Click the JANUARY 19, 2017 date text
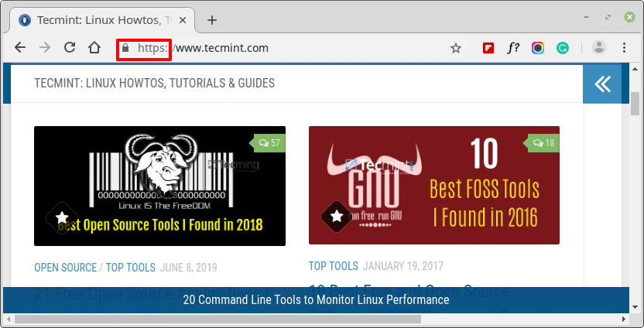This screenshot has height=328, width=644. tap(403, 265)
